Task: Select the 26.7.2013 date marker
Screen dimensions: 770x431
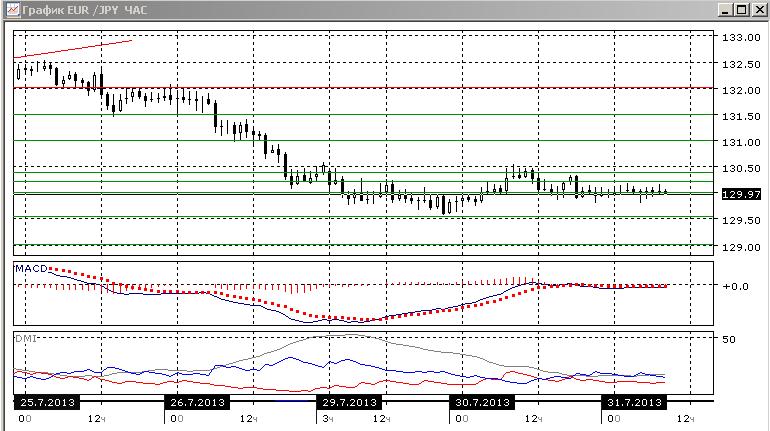Action: pos(197,403)
